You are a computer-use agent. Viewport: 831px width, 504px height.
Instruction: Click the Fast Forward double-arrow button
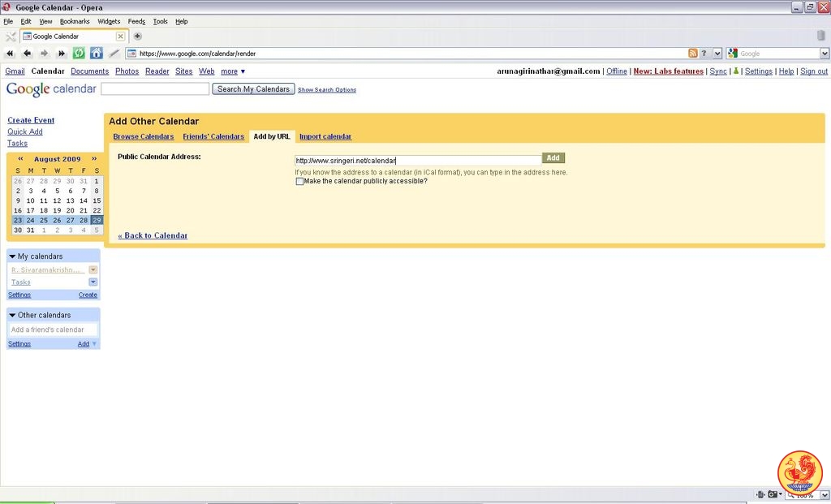[62, 53]
